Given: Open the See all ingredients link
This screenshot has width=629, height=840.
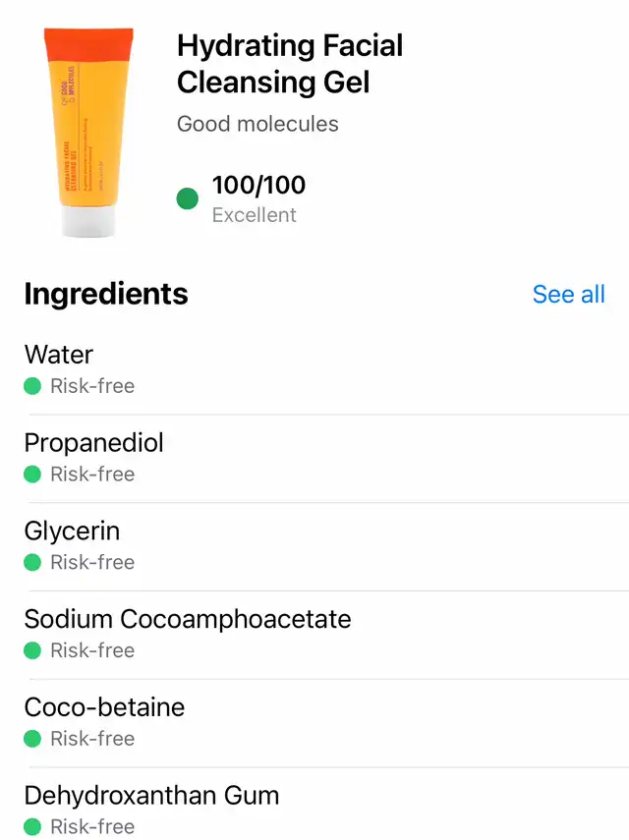Looking at the screenshot, I should 568,295.
